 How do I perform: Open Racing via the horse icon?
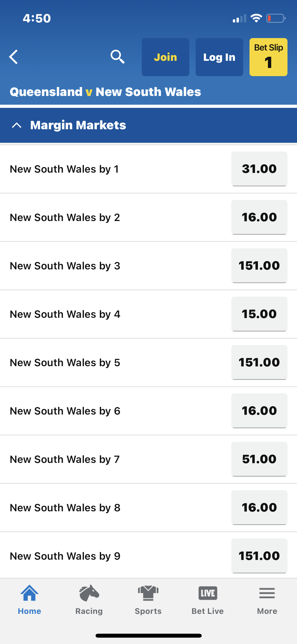pyautogui.click(x=89, y=593)
